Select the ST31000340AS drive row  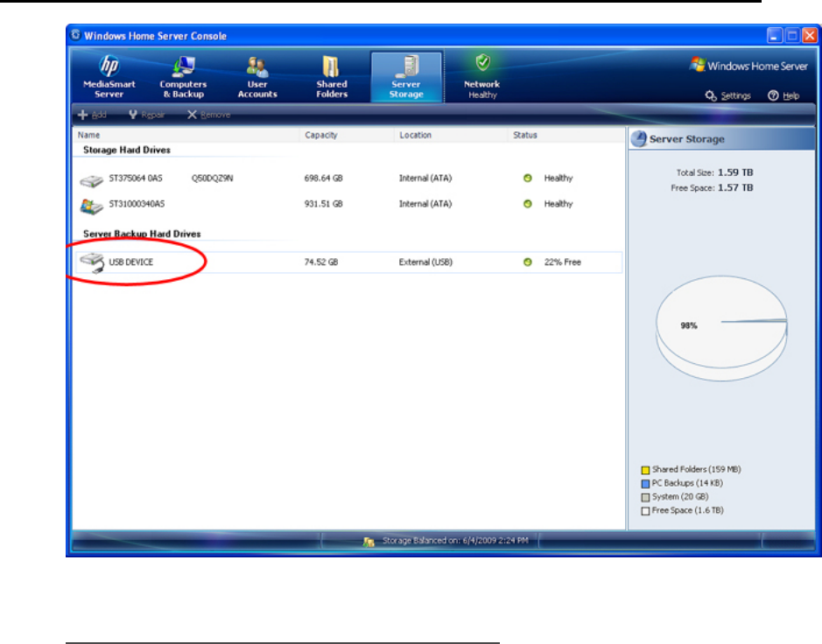pyautogui.click(x=348, y=205)
